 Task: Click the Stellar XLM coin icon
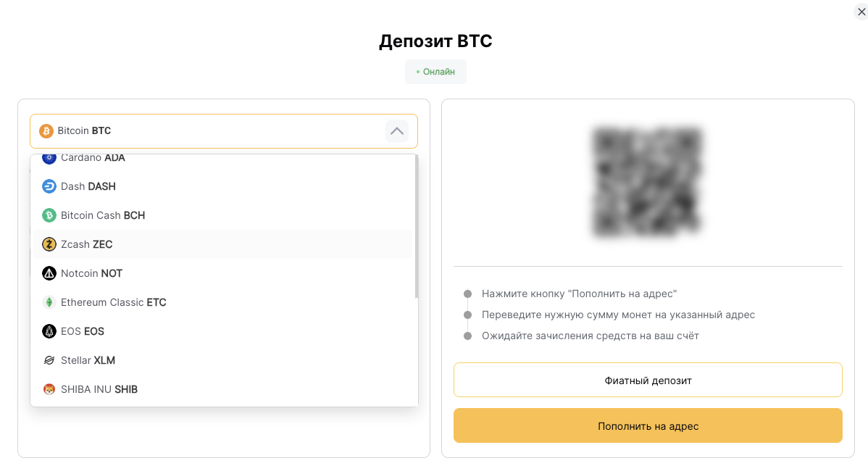point(49,360)
